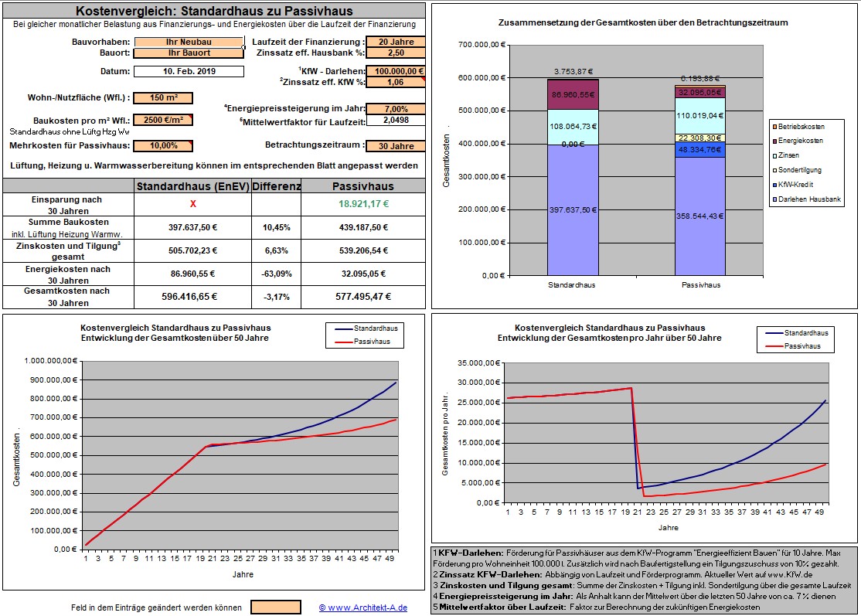Select the KfW interest rate cell '1,06'
The height and width of the screenshot is (616, 861).
point(396,83)
